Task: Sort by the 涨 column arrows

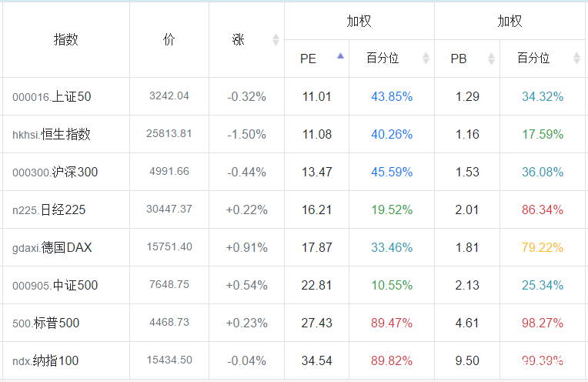Action: 276,39
